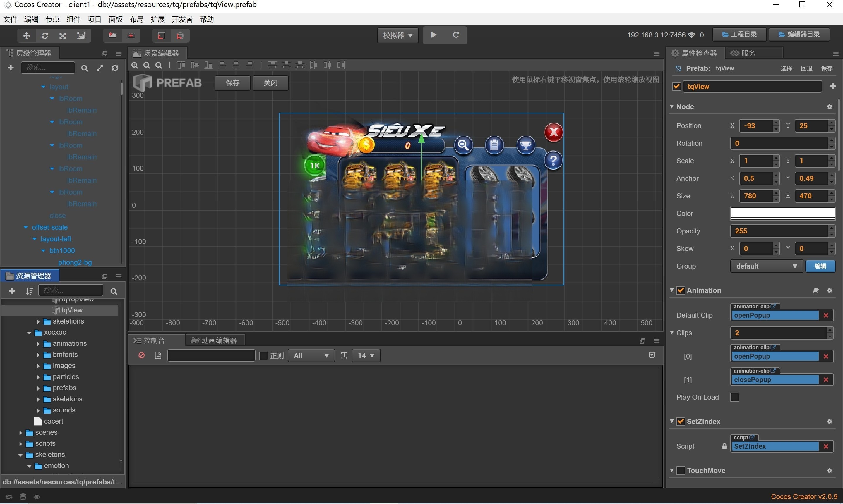Collapse the offset-scale node

tap(26, 227)
